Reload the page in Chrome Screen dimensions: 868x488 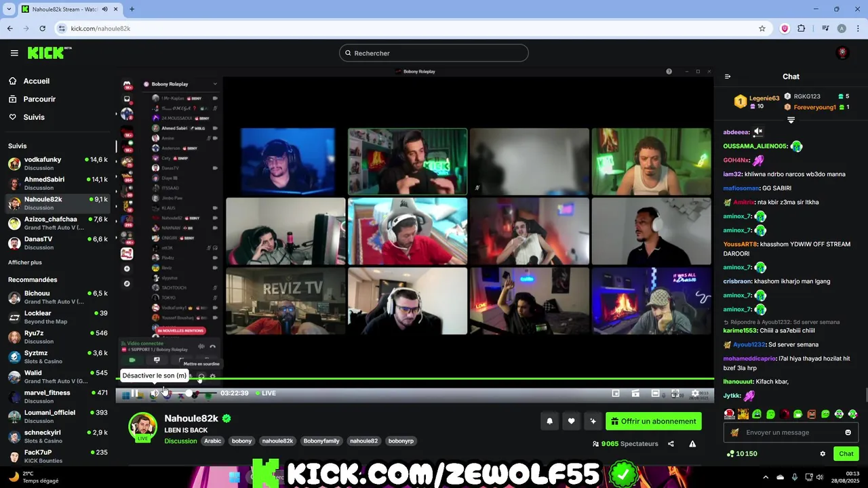click(x=42, y=28)
